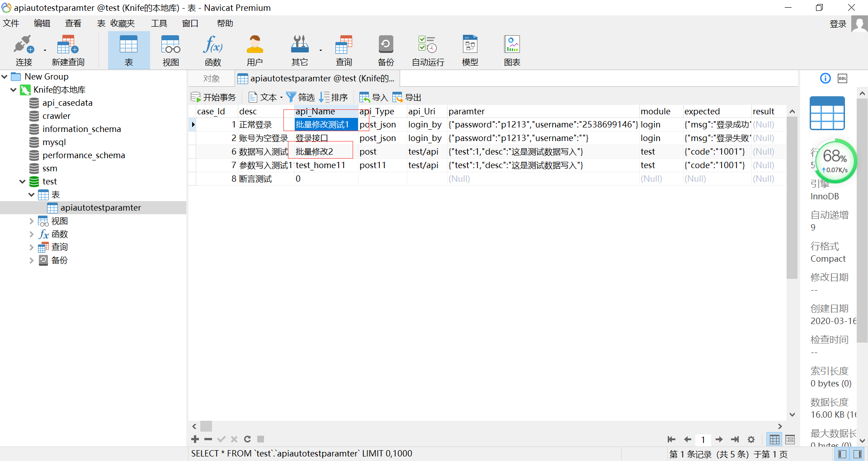Select the crawler database
The image size is (868, 461).
(x=57, y=116)
